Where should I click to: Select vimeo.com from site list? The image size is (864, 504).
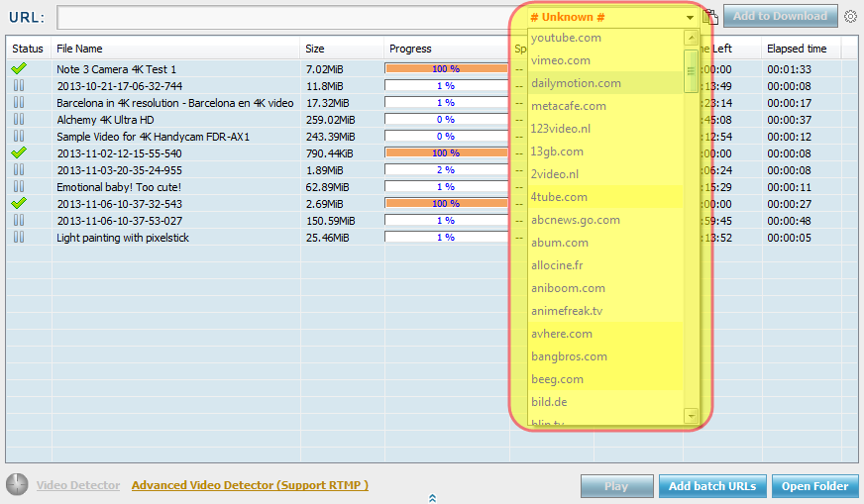pyautogui.click(x=605, y=60)
